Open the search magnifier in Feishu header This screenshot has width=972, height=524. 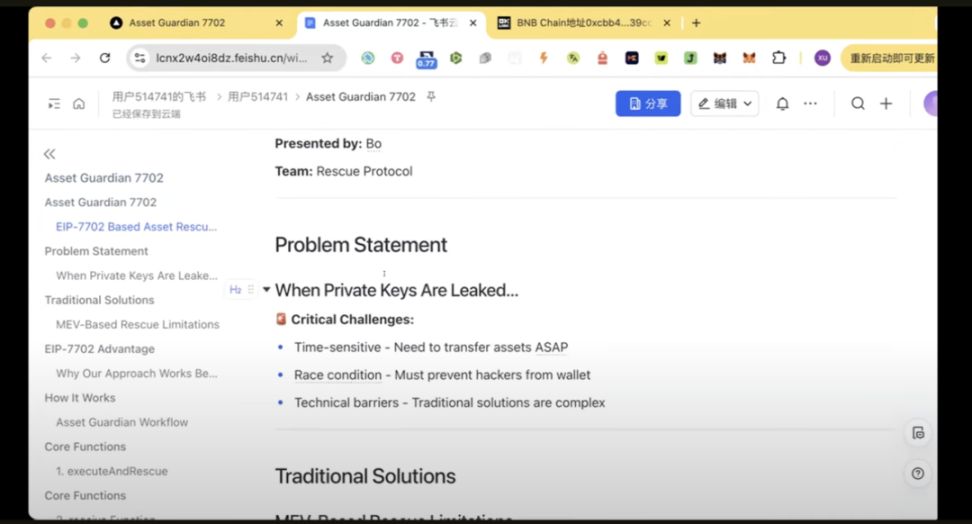(858, 104)
